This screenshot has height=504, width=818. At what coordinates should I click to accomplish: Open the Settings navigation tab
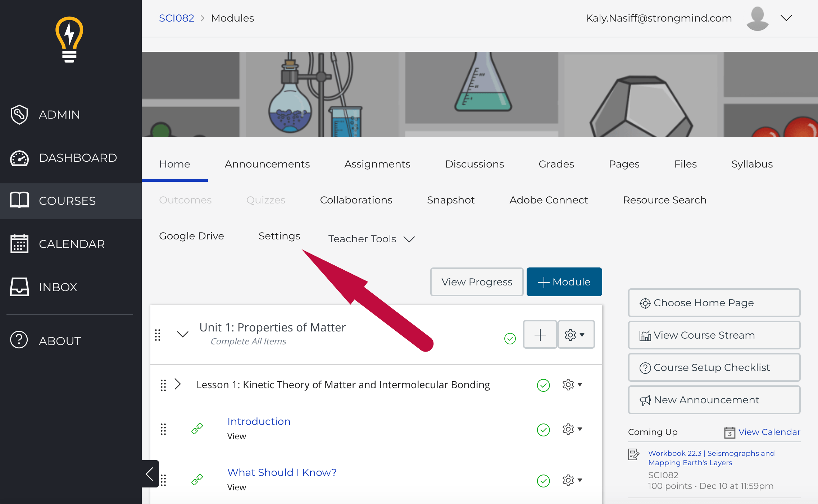click(279, 236)
